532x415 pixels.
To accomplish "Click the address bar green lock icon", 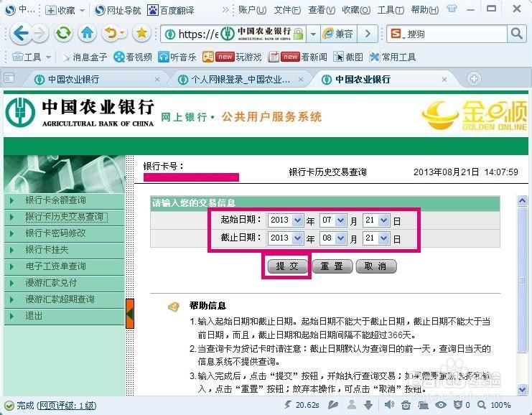I will [x=298, y=34].
